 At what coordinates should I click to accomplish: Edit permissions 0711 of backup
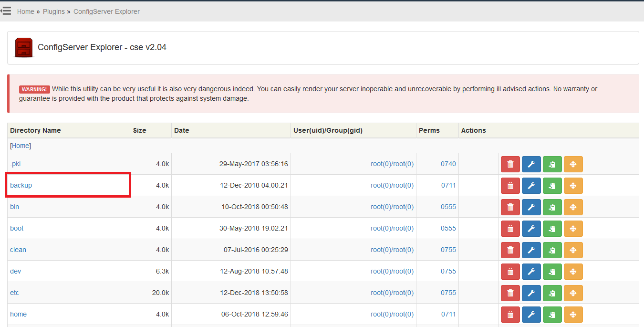click(448, 185)
